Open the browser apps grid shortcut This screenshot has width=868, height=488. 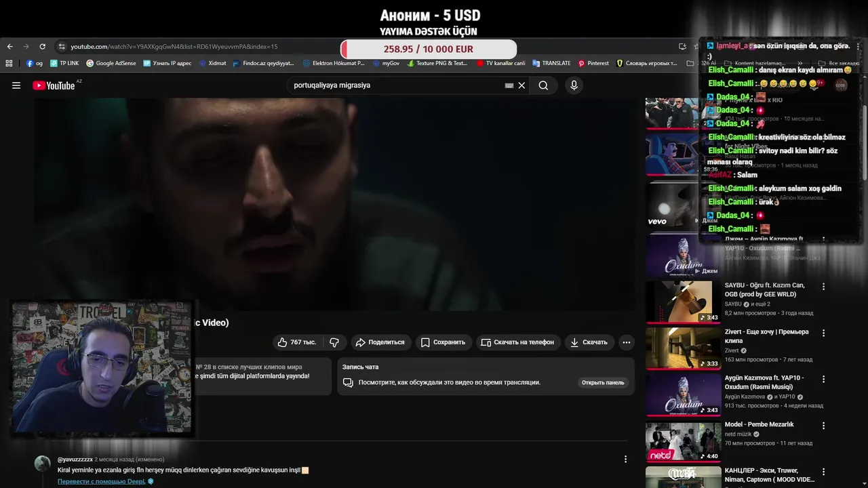click(9, 63)
